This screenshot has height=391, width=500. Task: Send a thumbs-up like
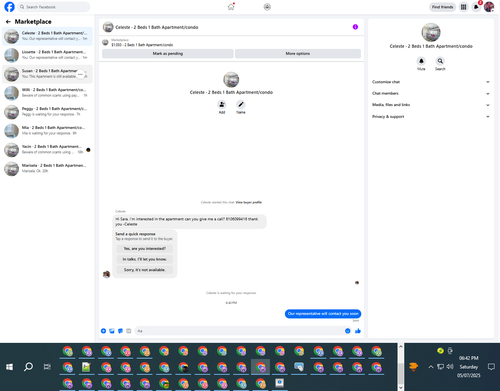tap(358, 331)
